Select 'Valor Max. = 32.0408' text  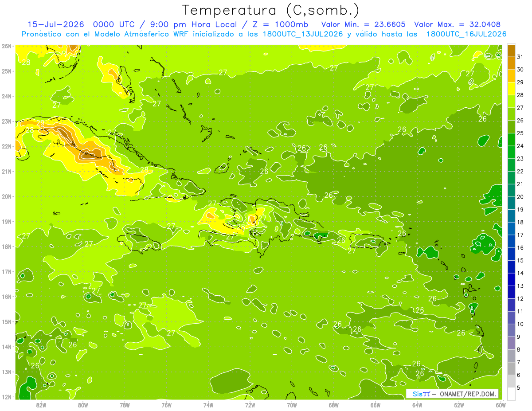coord(458,24)
